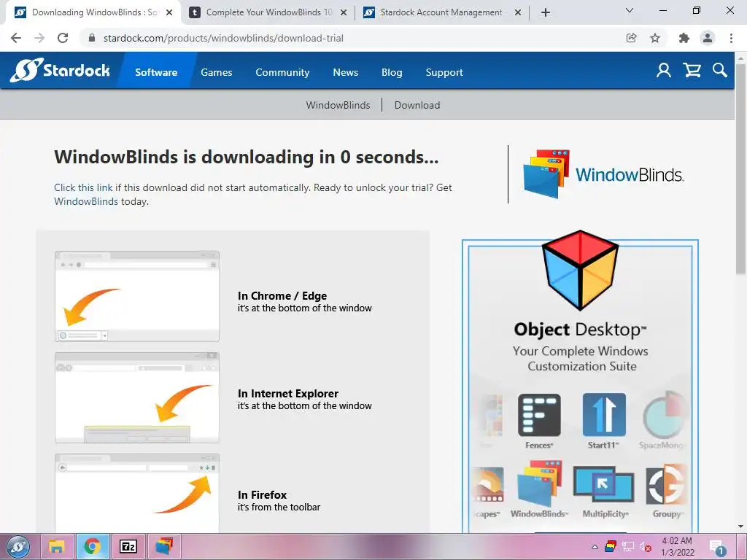Open the Games menu
Image resolution: width=747 pixels, height=560 pixels.
(x=216, y=72)
